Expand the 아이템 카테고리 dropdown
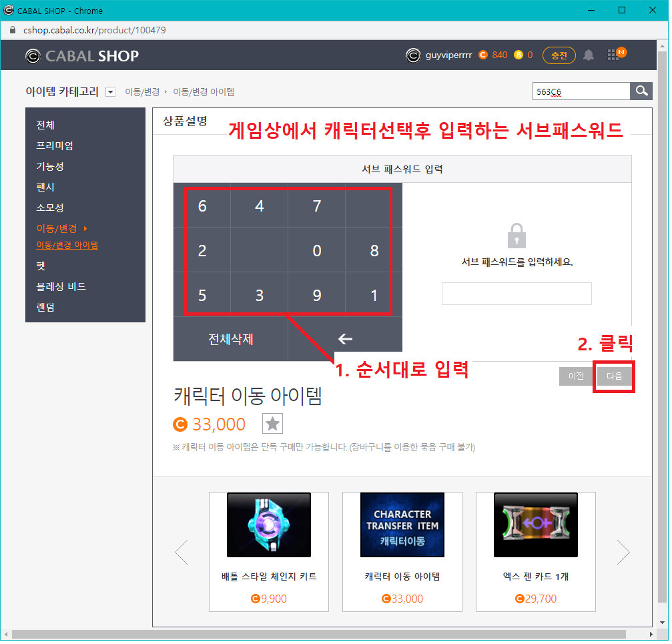Image resolution: width=672 pixels, height=644 pixels. (111, 92)
